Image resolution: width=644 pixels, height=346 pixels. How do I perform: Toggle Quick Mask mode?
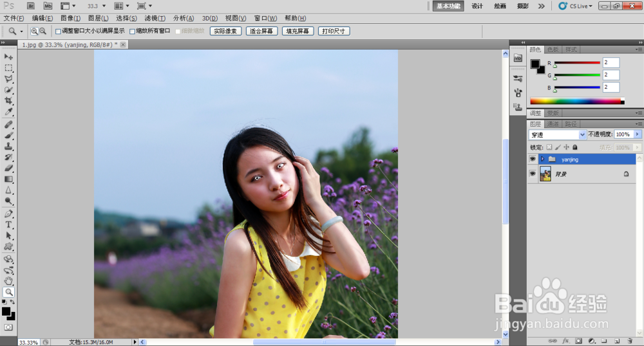tap(8, 327)
